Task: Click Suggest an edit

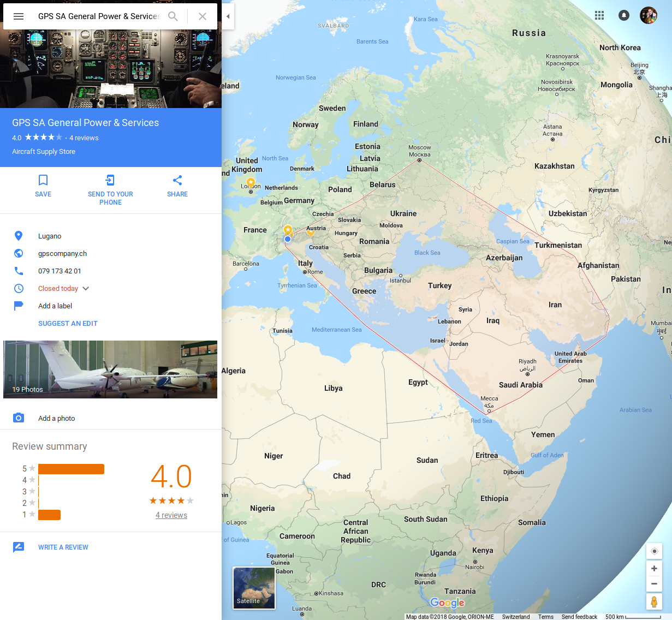Action: (x=68, y=323)
